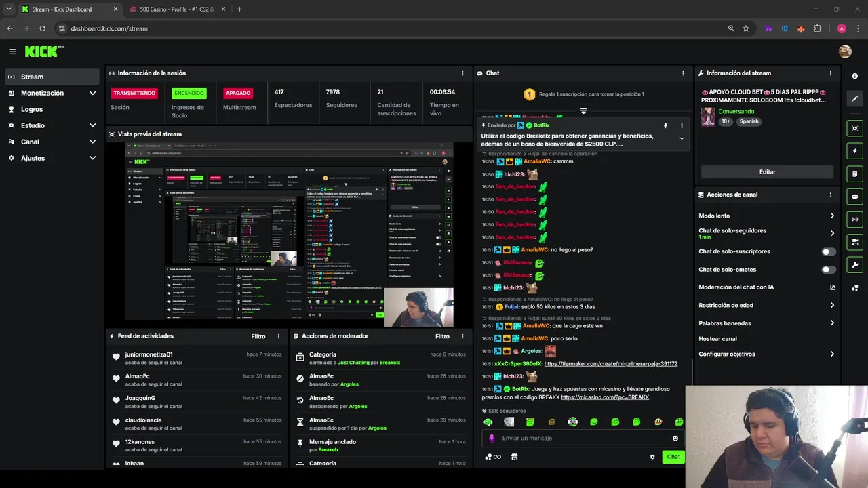The image size is (868, 488).
Task: Click the Just Chatting category link
Action: click(x=354, y=363)
